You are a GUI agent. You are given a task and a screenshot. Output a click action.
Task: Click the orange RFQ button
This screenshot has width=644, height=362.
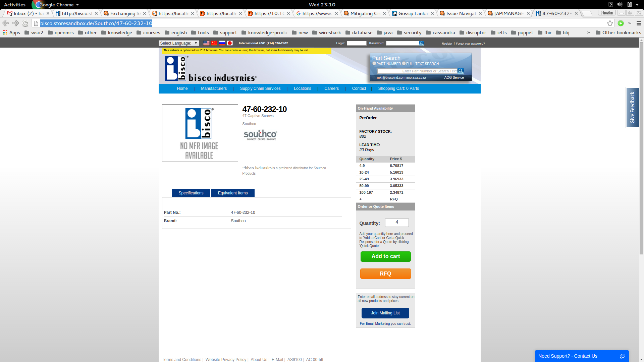tap(385, 274)
